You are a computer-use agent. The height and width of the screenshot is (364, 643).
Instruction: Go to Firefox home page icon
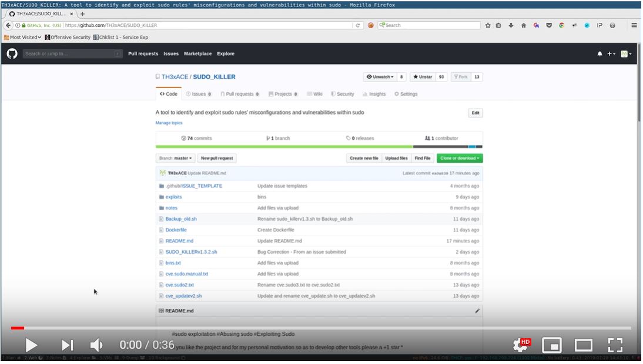524,25
